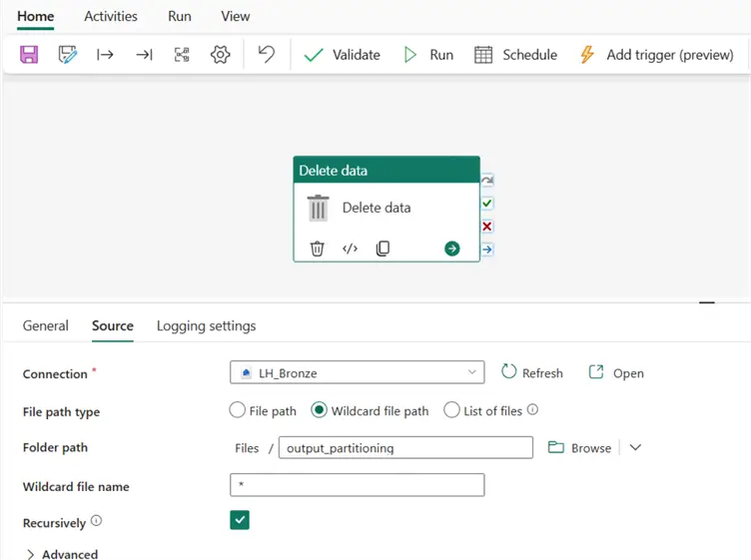Click the Wildcard file name field
The width and height of the screenshot is (751, 560).
tap(357, 485)
